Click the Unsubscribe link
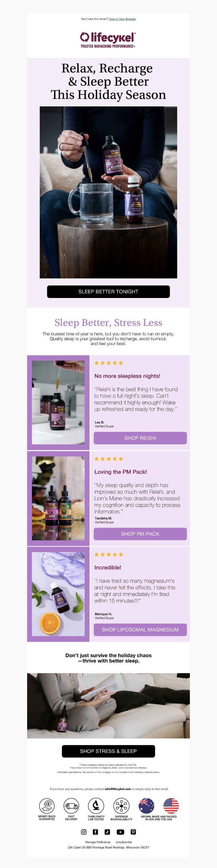The image size is (217, 868). (x=124, y=842)
